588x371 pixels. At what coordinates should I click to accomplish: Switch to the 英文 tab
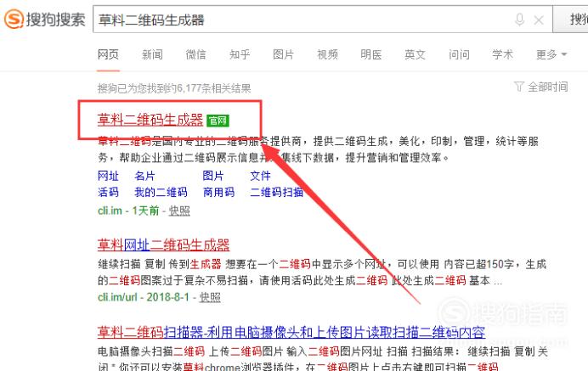(x=416, y=54)
